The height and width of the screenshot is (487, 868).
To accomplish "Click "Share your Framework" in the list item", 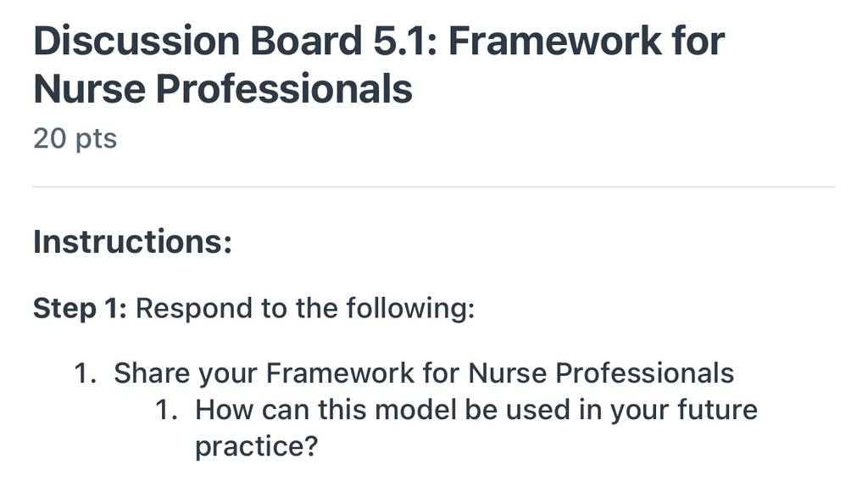I will (x=264, y=373).
